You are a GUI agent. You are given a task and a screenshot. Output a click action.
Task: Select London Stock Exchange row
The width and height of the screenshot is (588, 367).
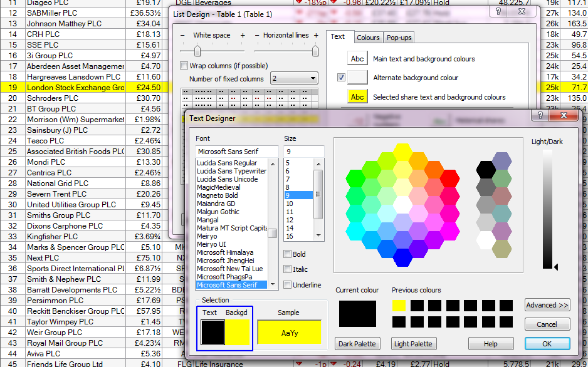tap(85, 88)
